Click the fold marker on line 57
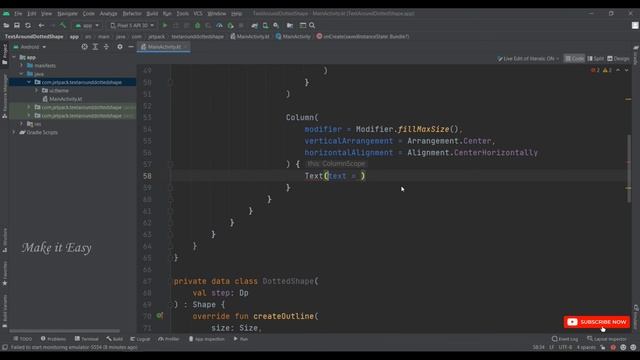The image size is (640, 360). [171, 164]
